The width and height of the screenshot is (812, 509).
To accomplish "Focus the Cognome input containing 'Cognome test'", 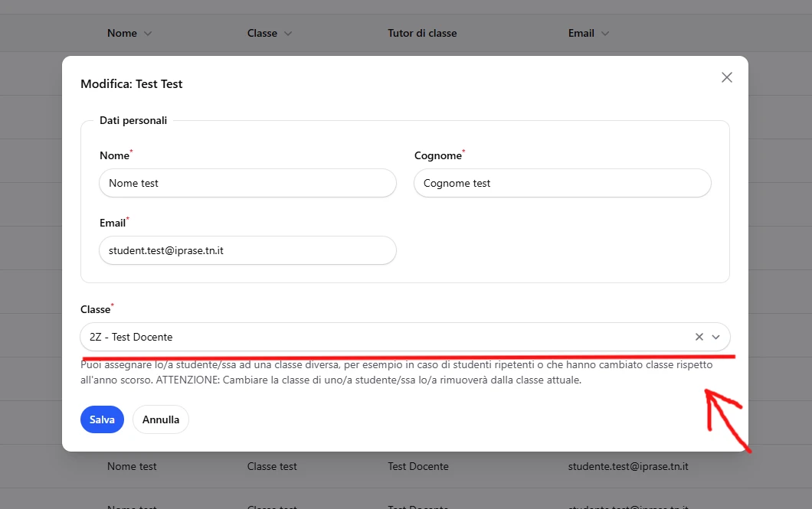I will point(562,183).
